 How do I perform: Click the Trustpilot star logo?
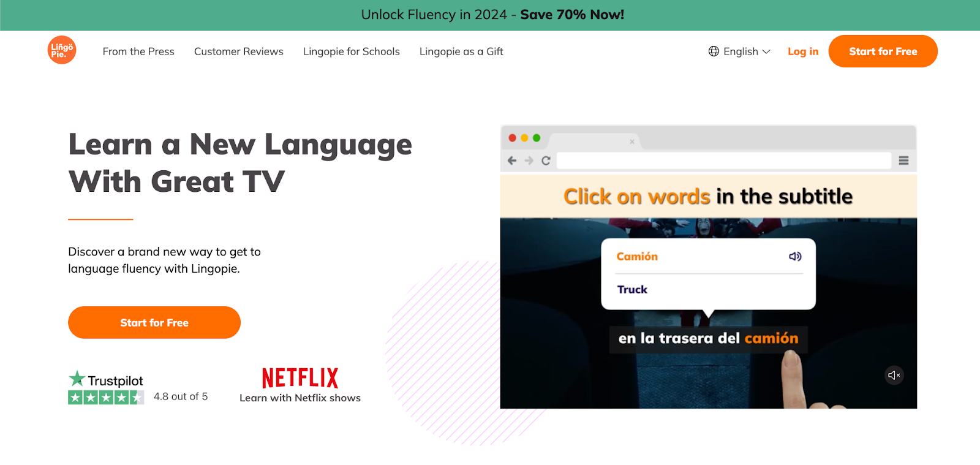coord(77,378)
